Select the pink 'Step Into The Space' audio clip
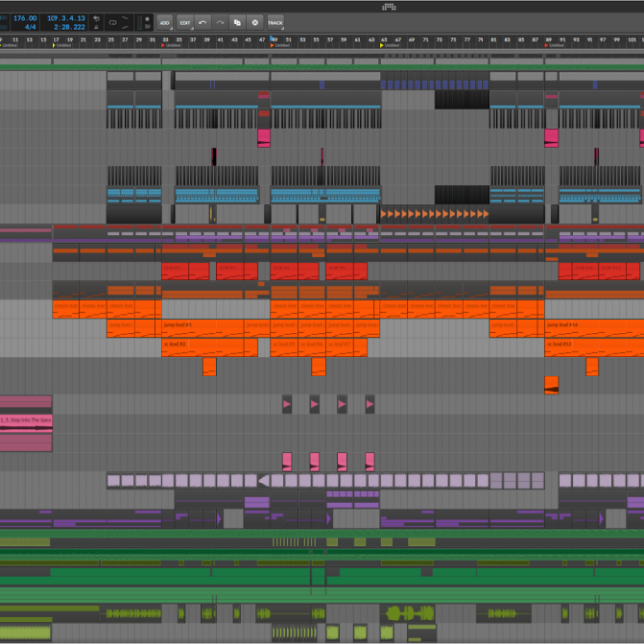This screenshot has height=644, width=644. pyautogui.click(x=26, y=421)
